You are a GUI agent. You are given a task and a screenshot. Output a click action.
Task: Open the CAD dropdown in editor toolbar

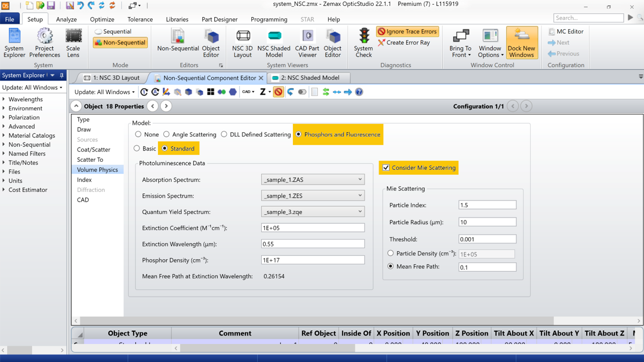pyautogui.click(x=248, y=92)
